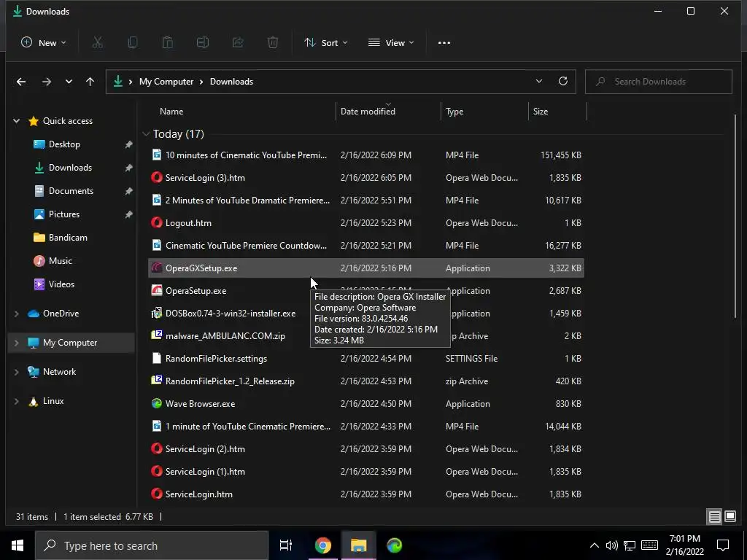
Task: Click the Rename icon in toolbar
Action: 203,42
